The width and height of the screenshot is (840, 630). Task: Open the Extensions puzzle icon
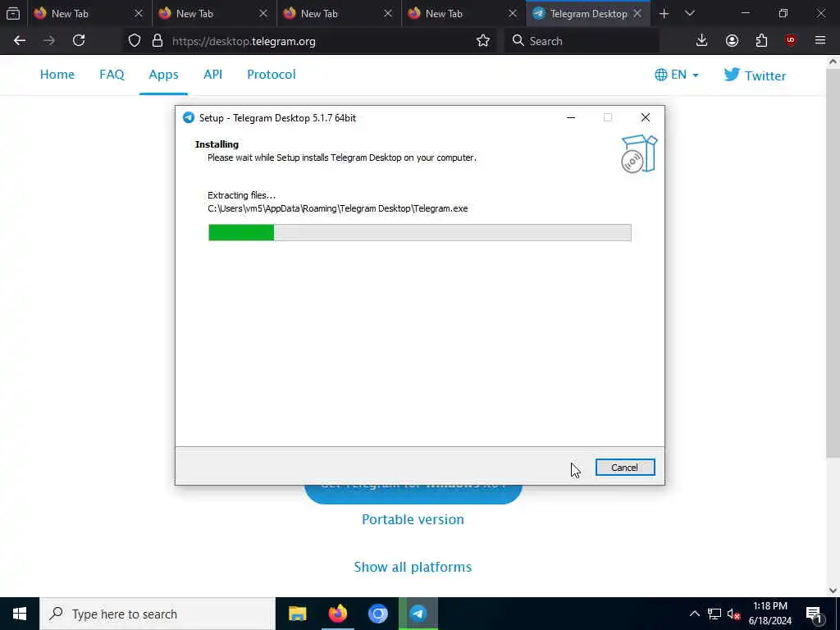point(761,41)
